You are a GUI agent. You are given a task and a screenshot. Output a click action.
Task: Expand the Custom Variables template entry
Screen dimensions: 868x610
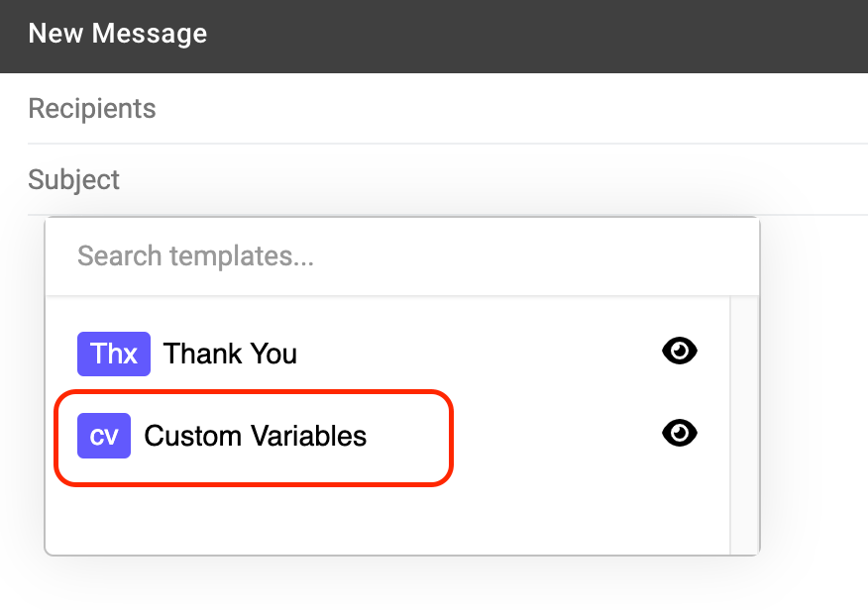coord(256,436)
